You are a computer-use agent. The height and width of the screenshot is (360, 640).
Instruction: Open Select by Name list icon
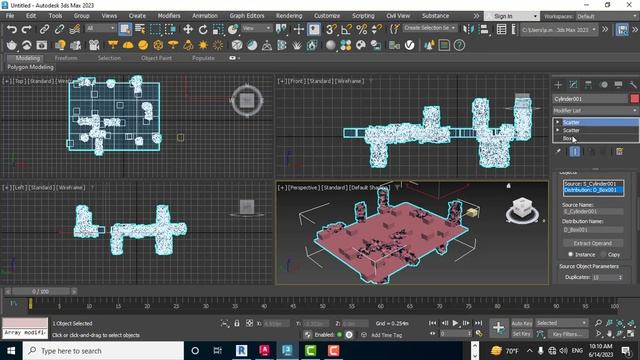coord(140,29)
